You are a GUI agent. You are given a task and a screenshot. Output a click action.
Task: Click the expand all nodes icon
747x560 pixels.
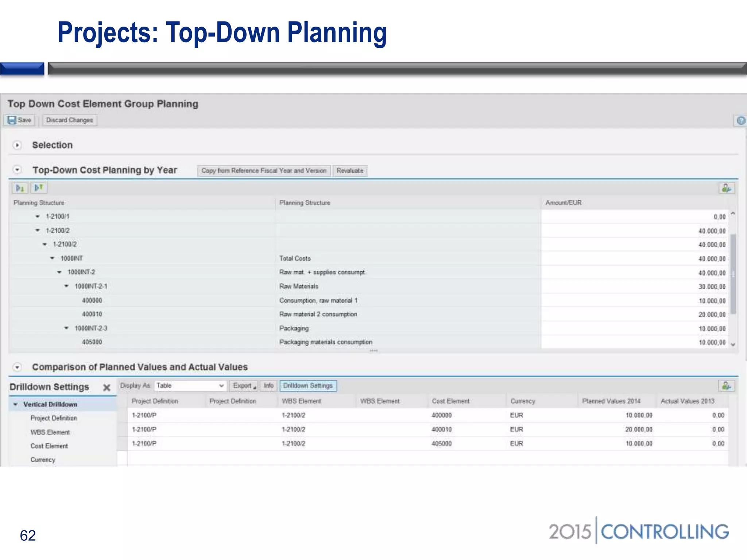(x=20, y=188)
